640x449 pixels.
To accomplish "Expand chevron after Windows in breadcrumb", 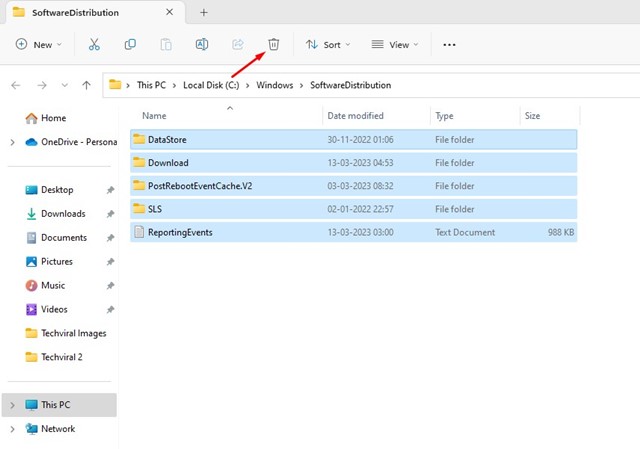I will pyautogui.click(x=301, y=86).
